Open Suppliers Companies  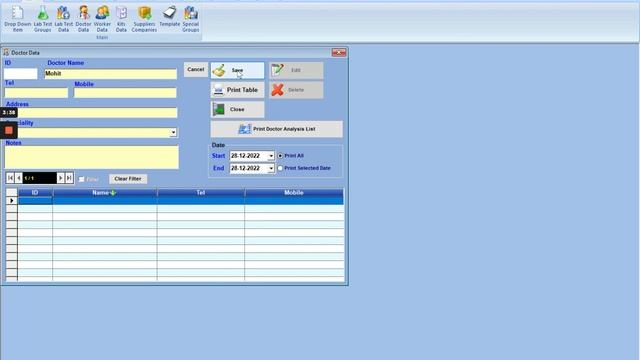tap(144, 19)
